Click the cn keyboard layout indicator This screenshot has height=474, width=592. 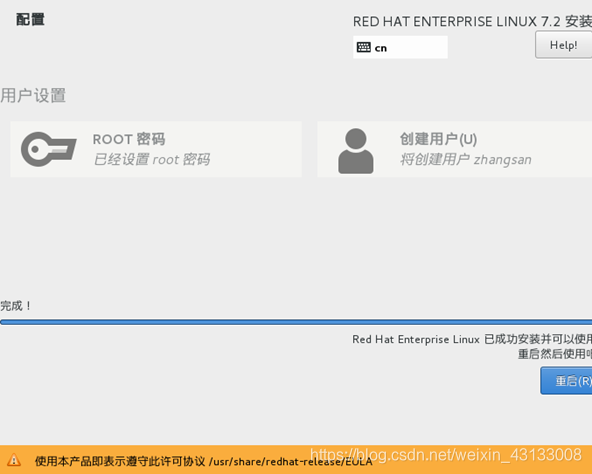pyautogui.click(x=400, y=47)
